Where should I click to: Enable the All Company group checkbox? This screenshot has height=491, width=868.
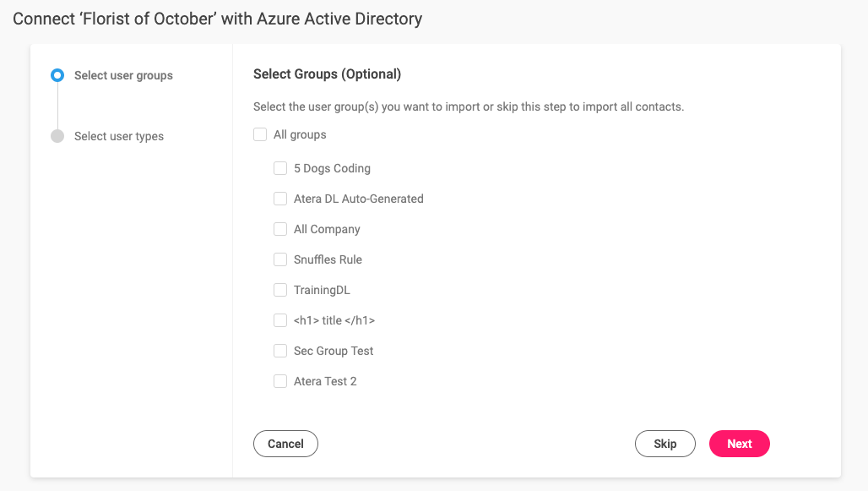pyautogui.click(x=280, y=229)
